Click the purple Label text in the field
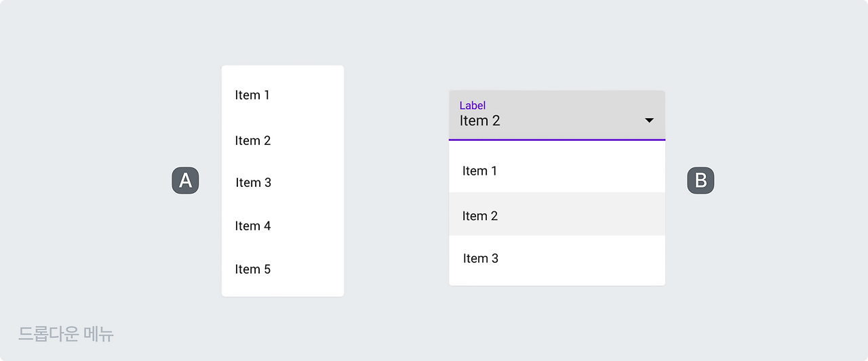The image size is (868, 361). coord(473,106)
